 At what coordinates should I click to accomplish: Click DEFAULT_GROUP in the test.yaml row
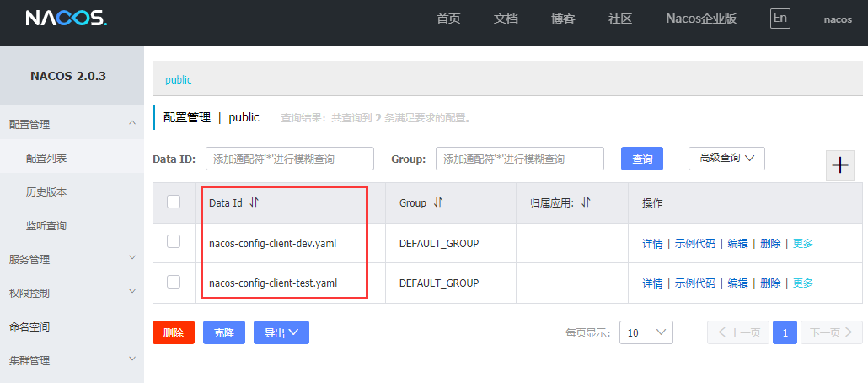[439, 283]
